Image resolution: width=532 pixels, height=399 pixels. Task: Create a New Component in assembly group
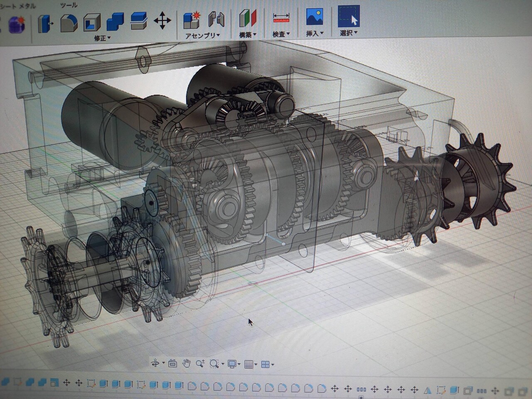coord(192,20)
